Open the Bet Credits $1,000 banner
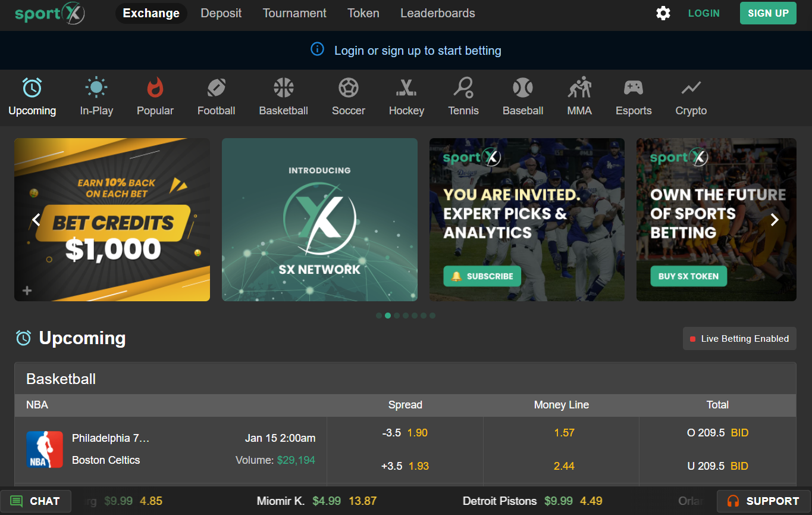The width and height of the screenshot is (812, 515). click(x=112, y=220)
